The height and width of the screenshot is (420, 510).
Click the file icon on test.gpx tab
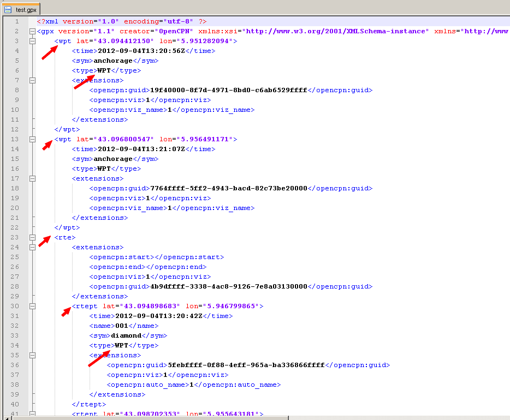[8, 10]
